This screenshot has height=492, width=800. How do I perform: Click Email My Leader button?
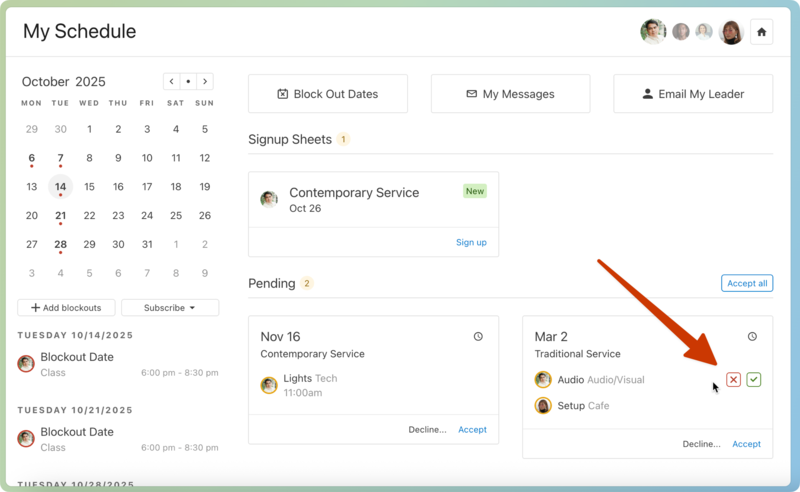coord(693,94)
